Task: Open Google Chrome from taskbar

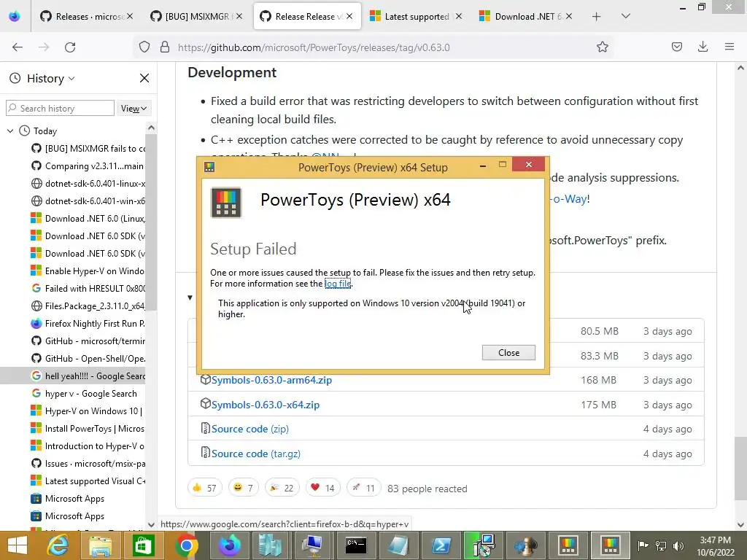Action: [x=186, y=545]
